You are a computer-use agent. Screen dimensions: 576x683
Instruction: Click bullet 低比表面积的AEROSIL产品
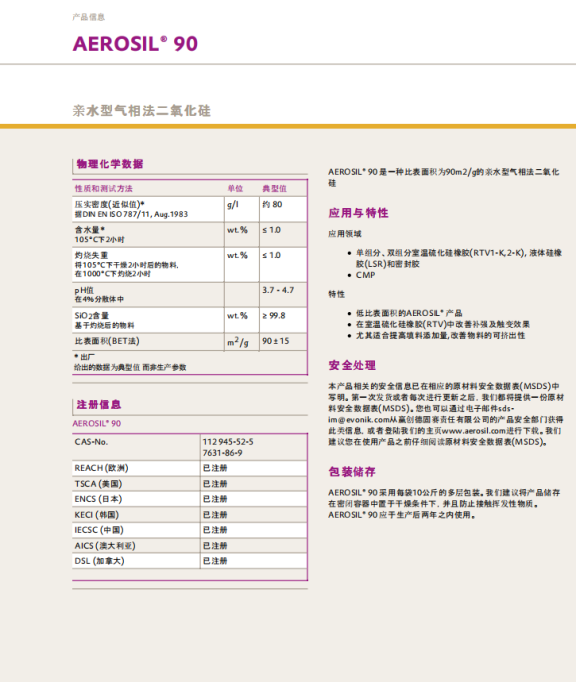409,313
